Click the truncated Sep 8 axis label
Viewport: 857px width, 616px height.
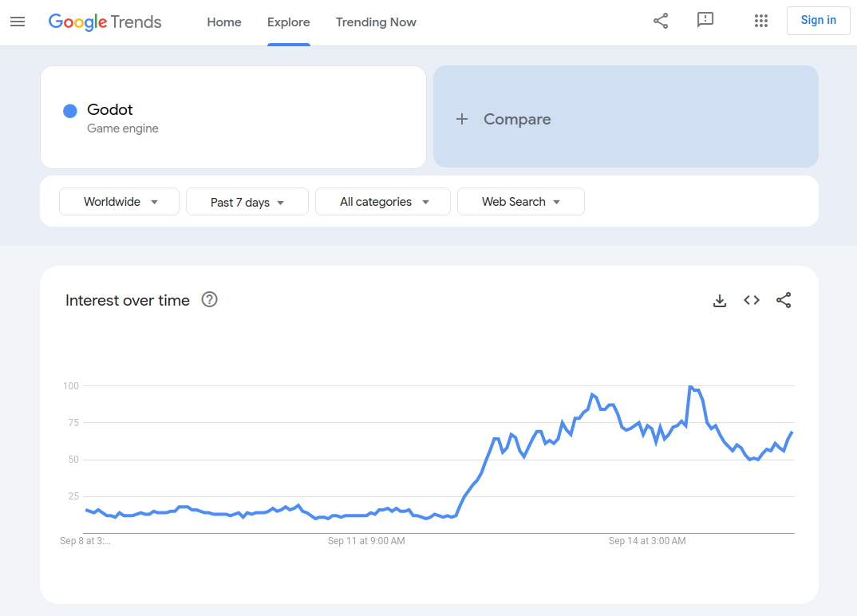[85, 541]
